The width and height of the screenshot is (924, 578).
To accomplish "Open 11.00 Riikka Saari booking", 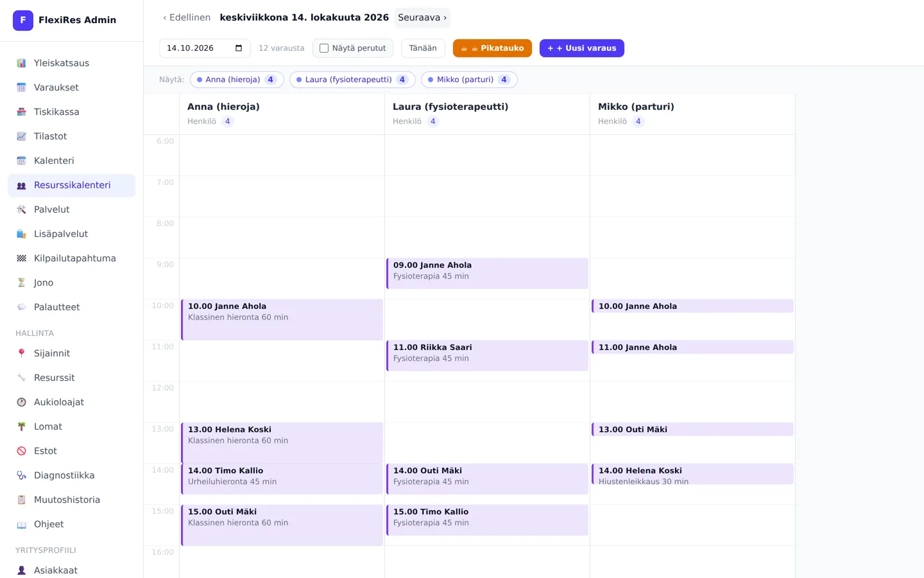I will point(487,356).
